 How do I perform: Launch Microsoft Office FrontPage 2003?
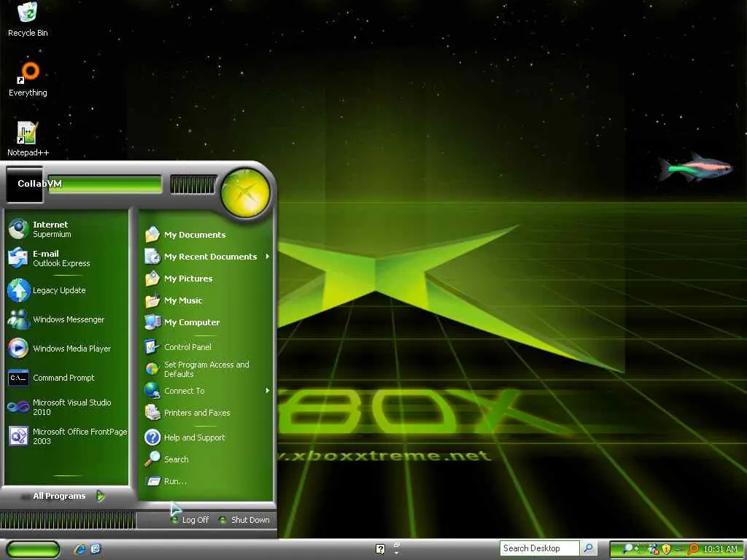pyautogui.click(x=66, y=436)
